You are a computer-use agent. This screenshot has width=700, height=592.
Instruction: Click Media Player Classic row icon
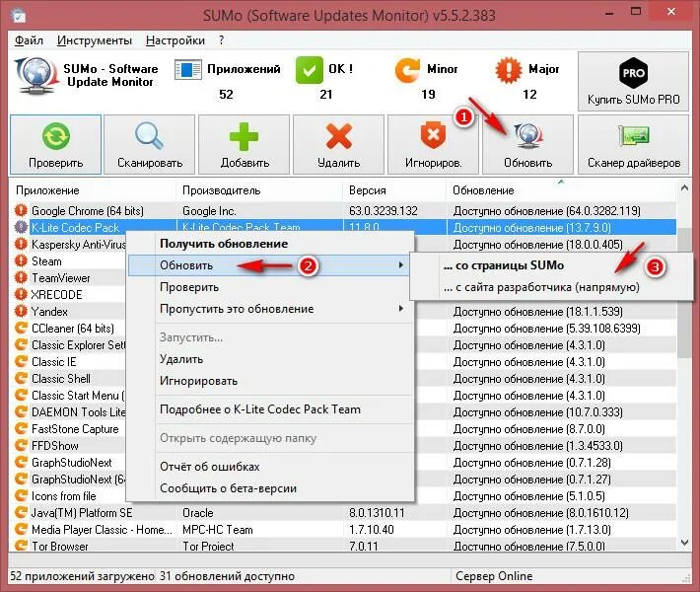tap(21, 530)
